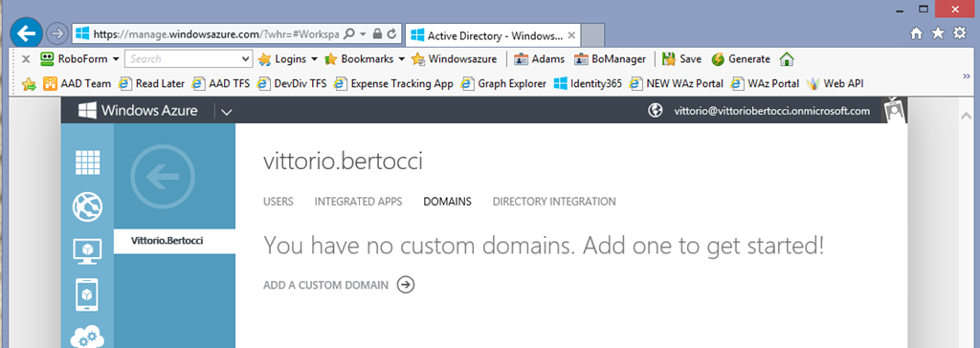Open the AAD Team favorite
Viewport: 980px width, 348px height.
(x=78, y=84)
